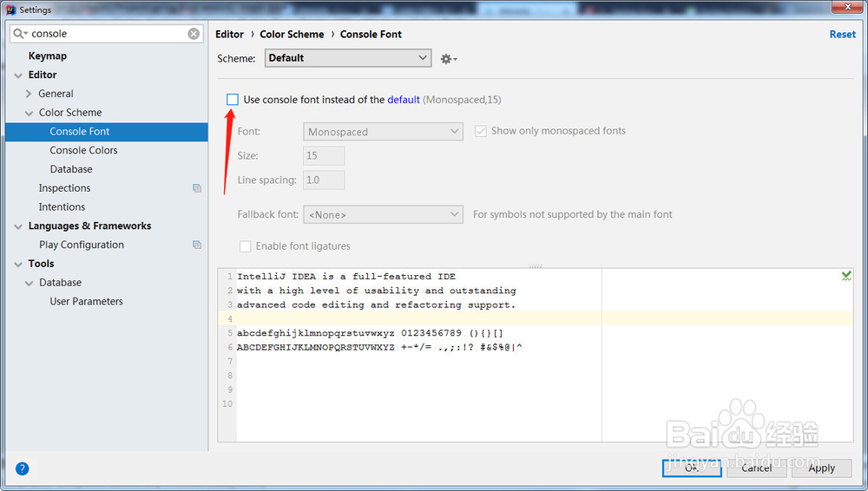868x491 pixels.
Task: Open the search options magnifier icon
Action: click(19, 34)
